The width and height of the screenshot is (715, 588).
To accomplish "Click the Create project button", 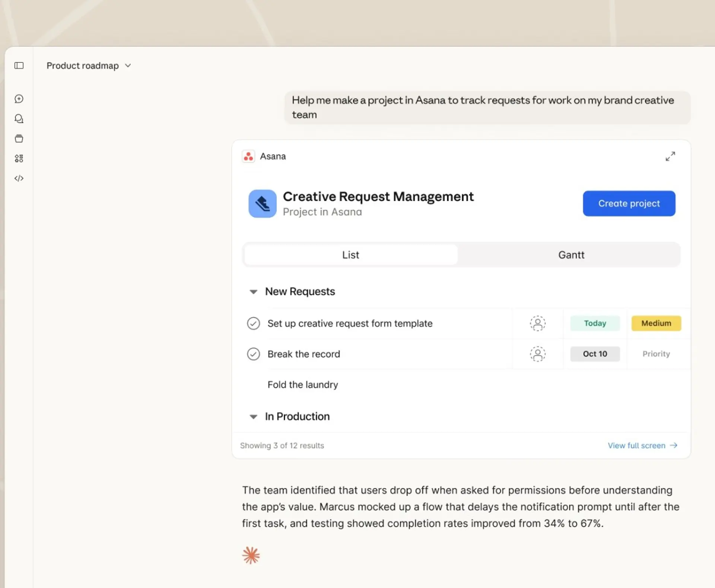I will point(629,203).
